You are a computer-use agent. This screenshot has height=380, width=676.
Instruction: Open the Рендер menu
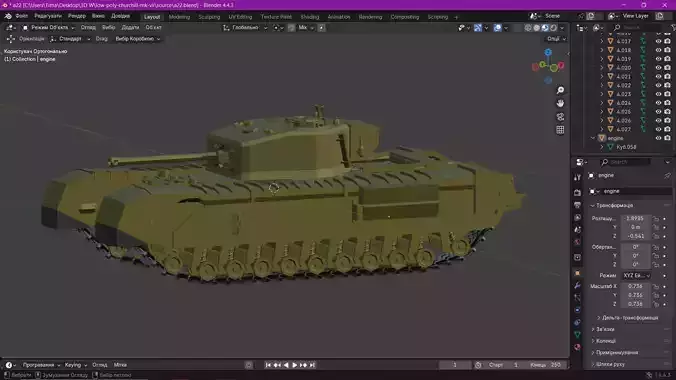point(77,16)
